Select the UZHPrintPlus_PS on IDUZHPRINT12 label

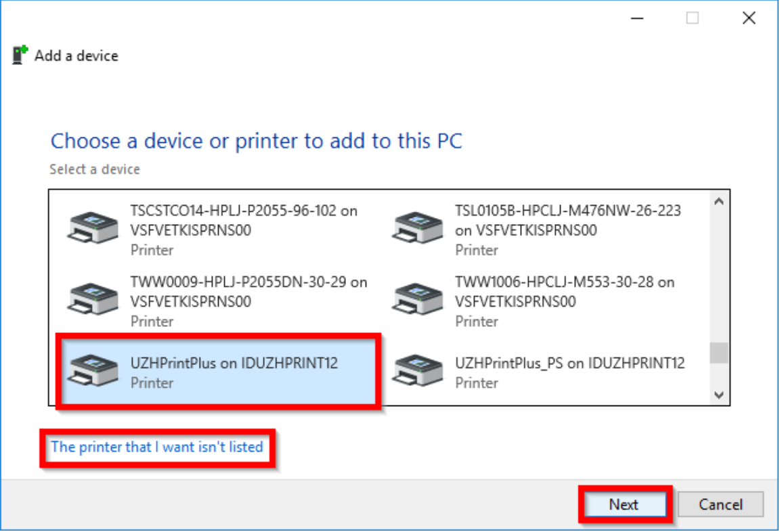[x=569, y=363]
